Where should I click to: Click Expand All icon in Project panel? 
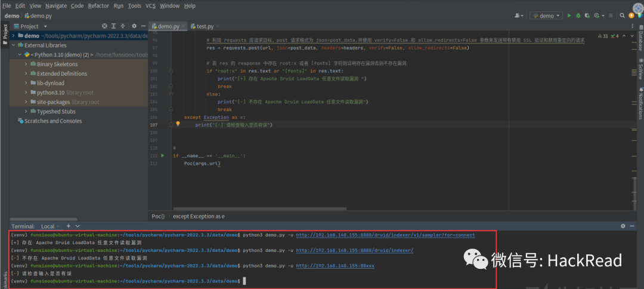pos(114,26)
